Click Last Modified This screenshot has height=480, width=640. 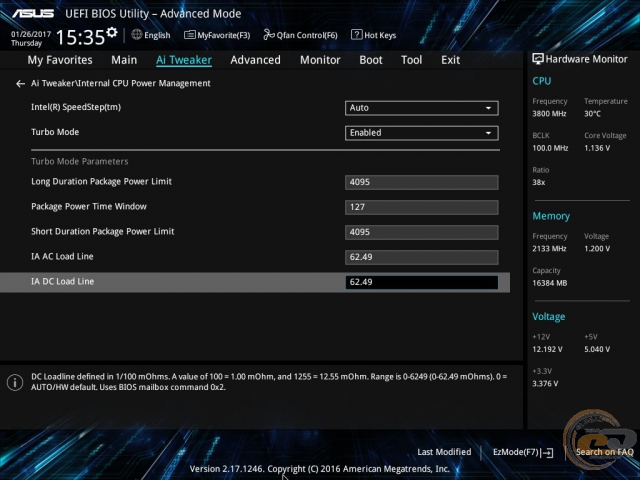click(x=444, y=452)
